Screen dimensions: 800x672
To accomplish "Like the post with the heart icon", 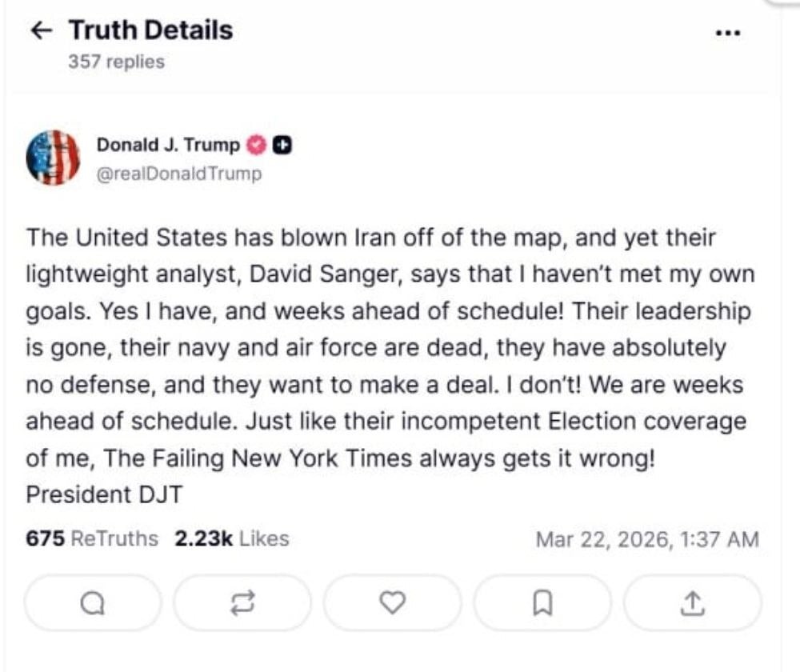I will [391, 603].
